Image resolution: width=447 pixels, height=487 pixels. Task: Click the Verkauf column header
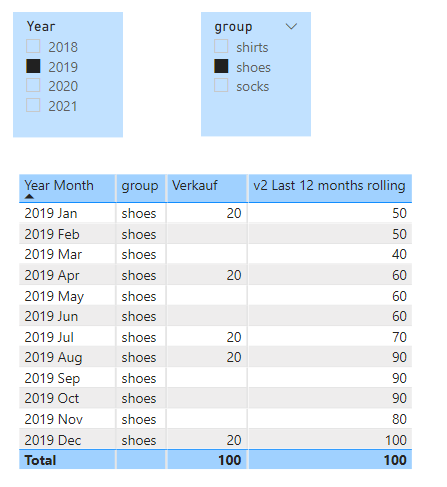[195, 185]
